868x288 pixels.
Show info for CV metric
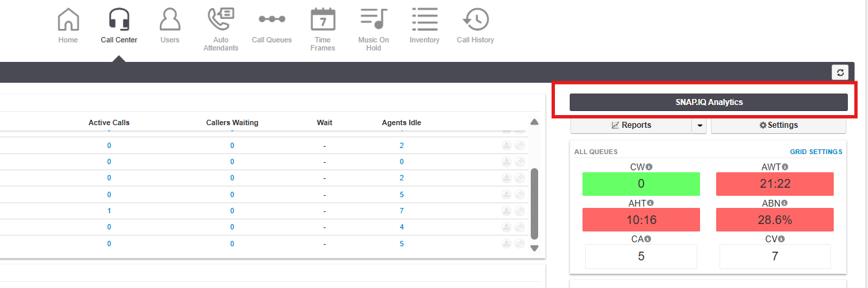coord(782,239)
